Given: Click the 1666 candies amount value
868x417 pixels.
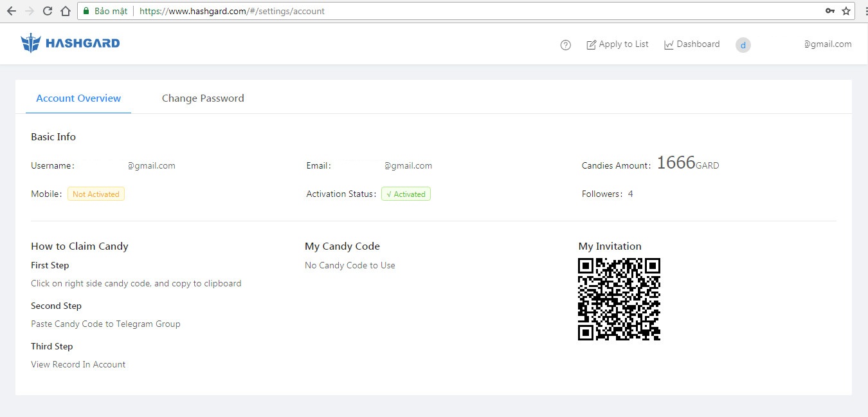Looking at the screenshot, I should click(x=676, y=163).
